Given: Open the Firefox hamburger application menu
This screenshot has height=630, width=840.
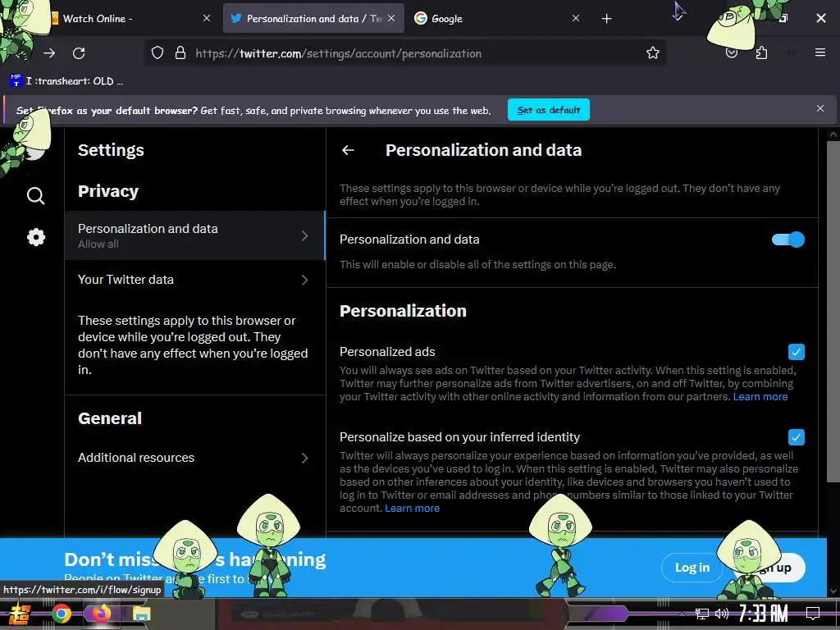Looking at the screenshot, I should point(820,52).
